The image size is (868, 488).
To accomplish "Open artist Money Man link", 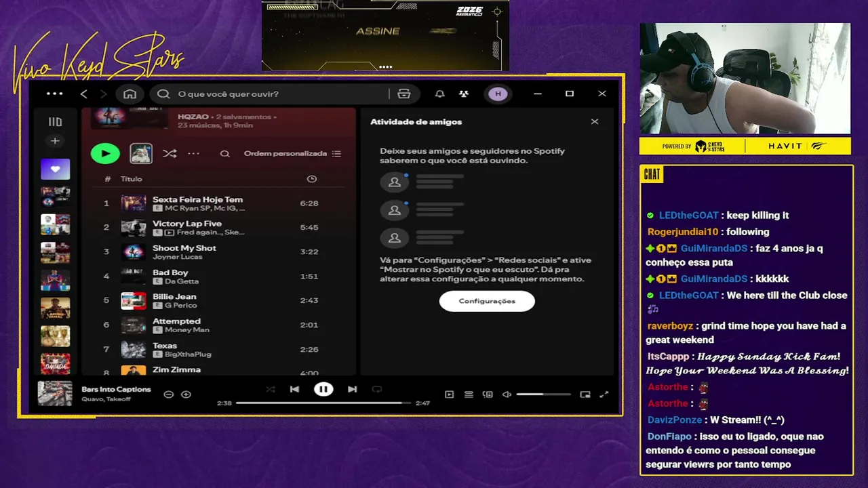I will (x=186, y=330).
